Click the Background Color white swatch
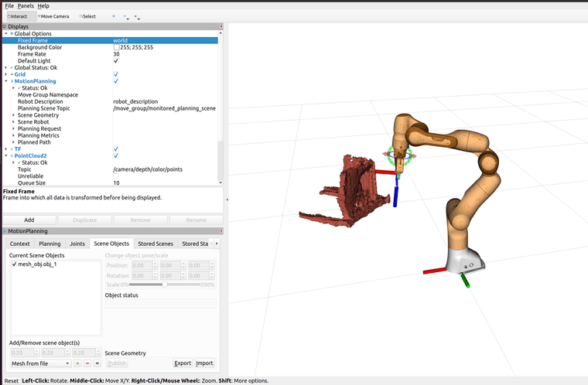The height and width of the screenshot is (385, 588). click(x=116, y=47)
